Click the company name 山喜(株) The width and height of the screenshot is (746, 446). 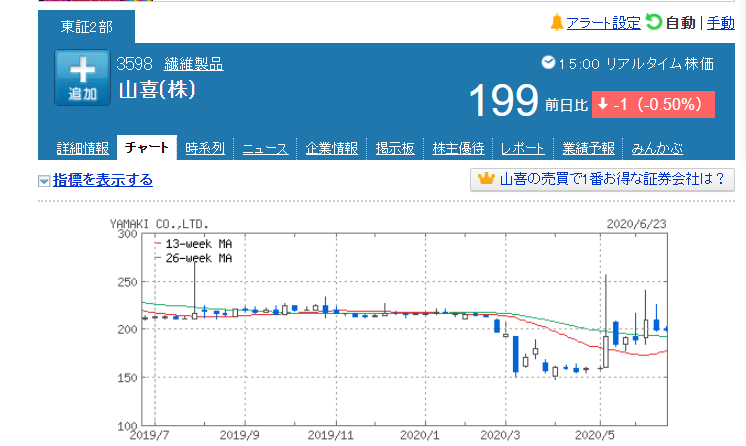pos(157,89)
